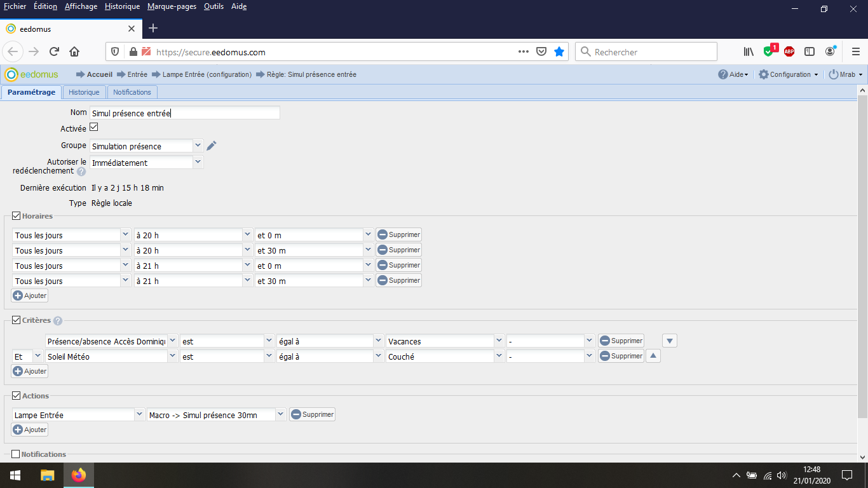Enable the Notifications section checkbox

[x=16, y=454]
